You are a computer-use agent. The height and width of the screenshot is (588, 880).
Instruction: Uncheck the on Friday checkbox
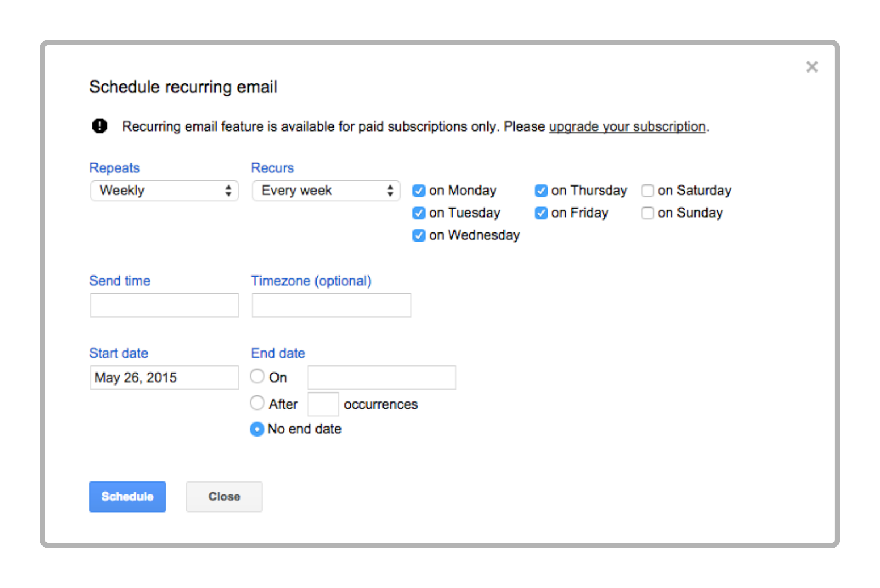tap(541, 213)
